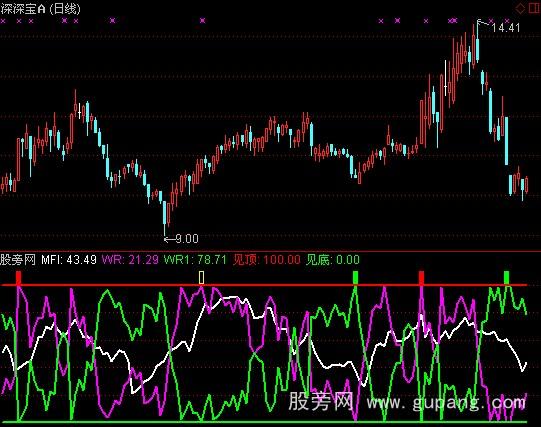Click the 14.41 high price label
Screen dimensions: 541x427
click(506, 28)
